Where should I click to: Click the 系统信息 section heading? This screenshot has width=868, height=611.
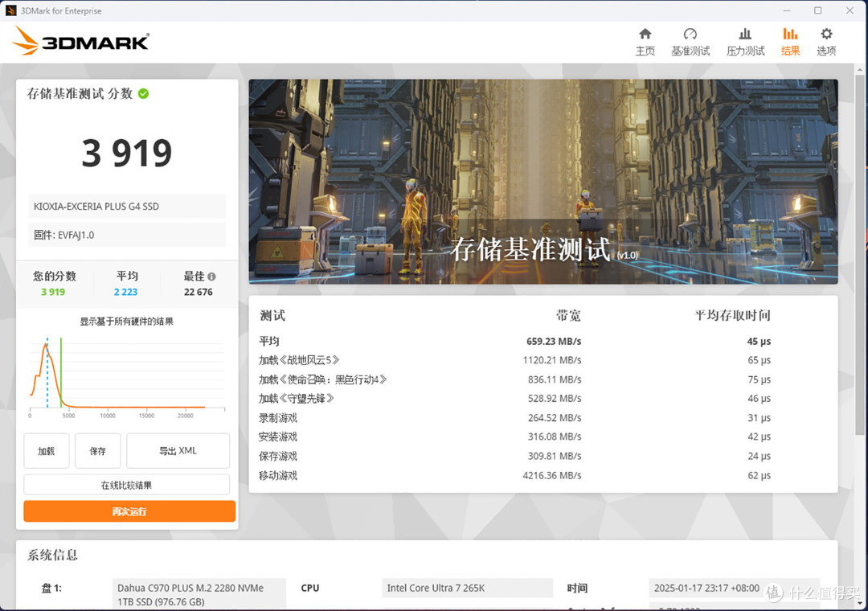click(x=52, y=555)
